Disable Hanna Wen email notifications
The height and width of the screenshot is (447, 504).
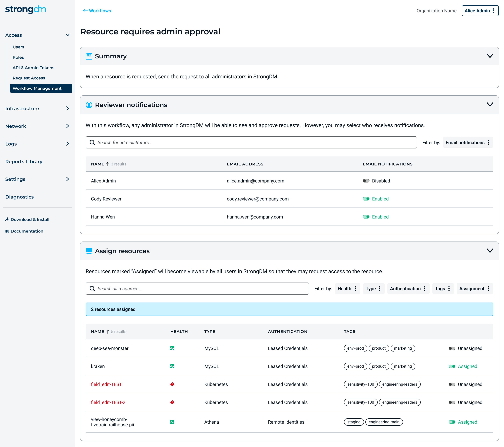(366, 217)
